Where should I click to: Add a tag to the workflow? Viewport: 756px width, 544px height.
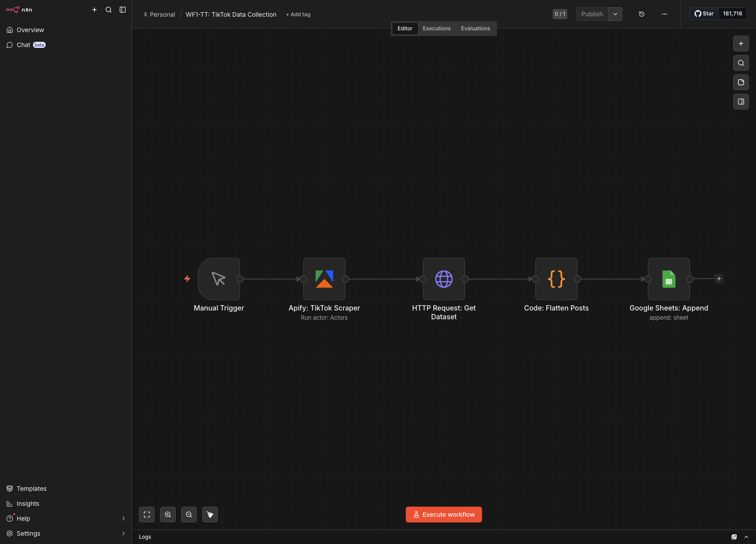coord(298,15)
